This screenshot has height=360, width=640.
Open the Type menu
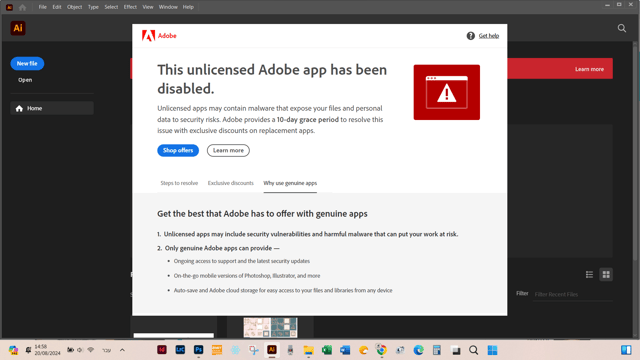point(93,7)
